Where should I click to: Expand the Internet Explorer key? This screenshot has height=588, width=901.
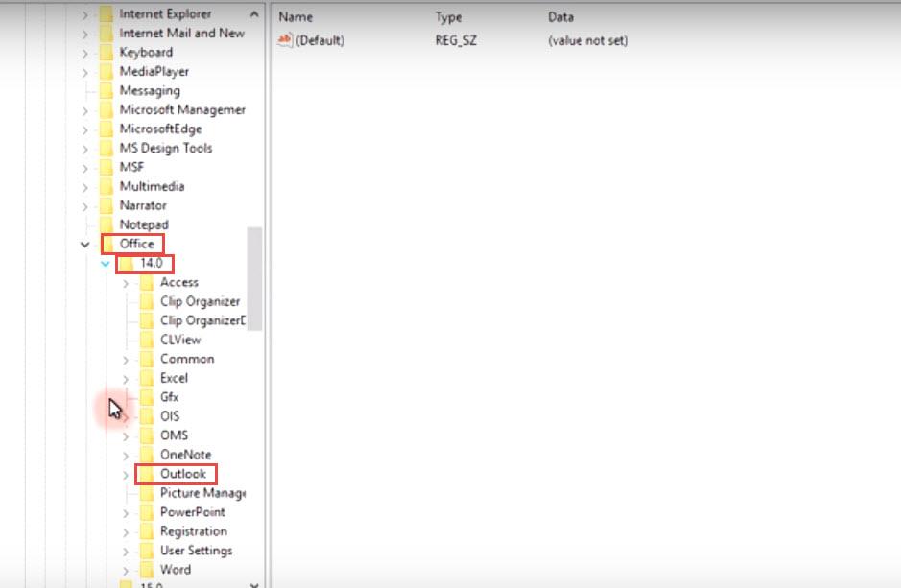click(x=85, y=14)
